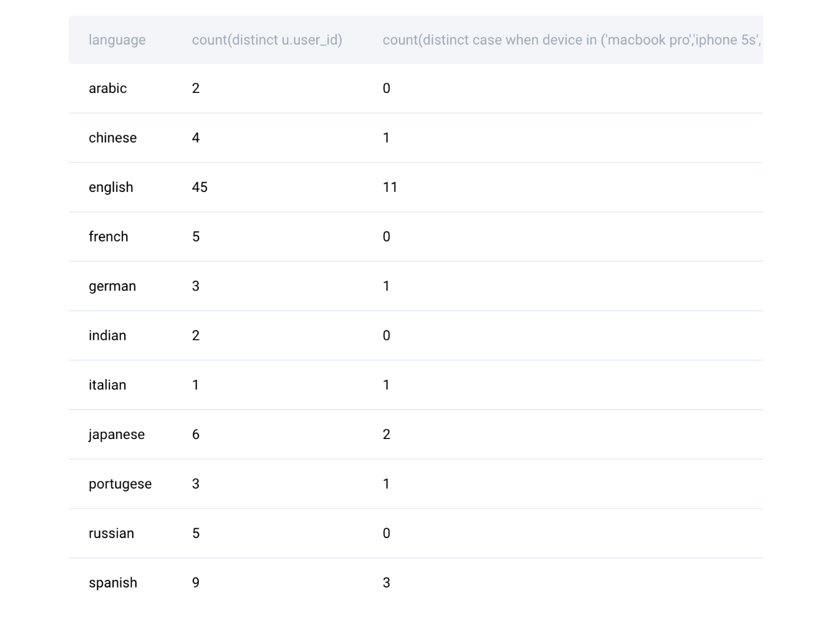Select the 'arabic' language cell

pyautogui.click(x=108, y=88)
